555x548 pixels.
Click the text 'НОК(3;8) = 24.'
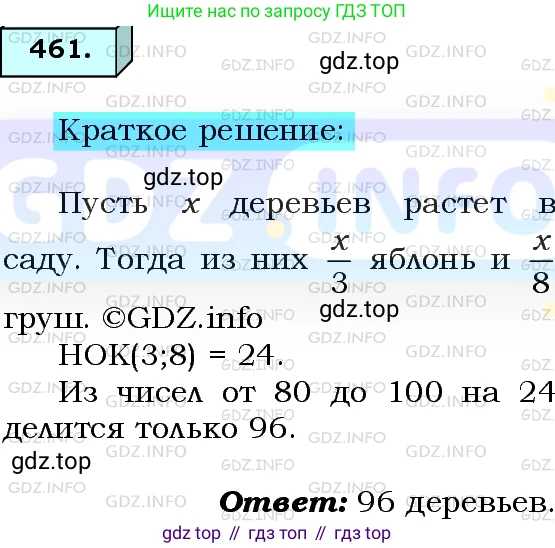point(171,355)
